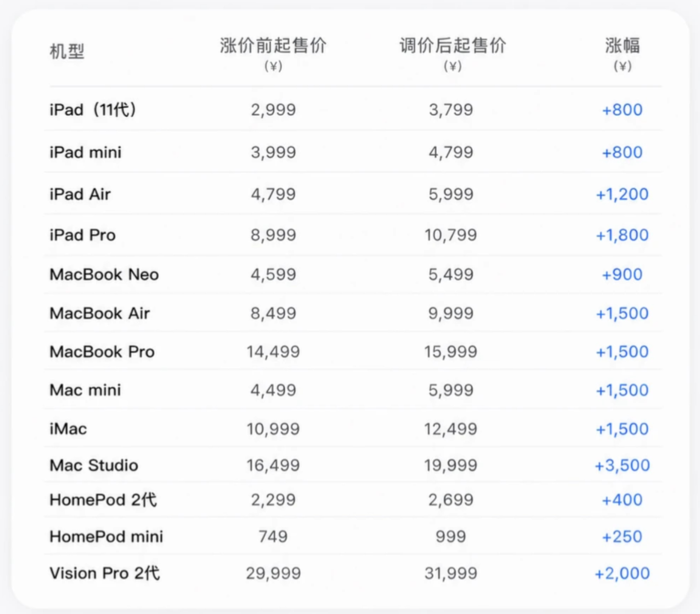
Task: Select the iPad mini model name
Action: click(x=85, y=152)
